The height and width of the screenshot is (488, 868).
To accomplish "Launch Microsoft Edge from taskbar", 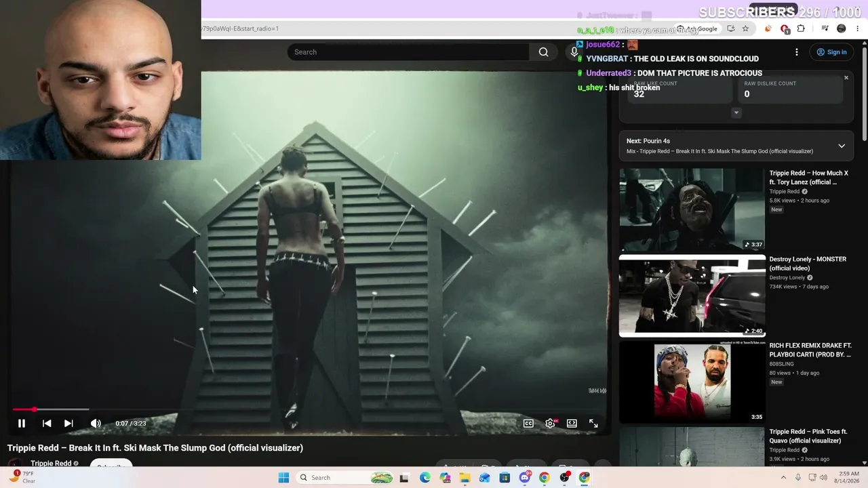I will pos(425,478).
